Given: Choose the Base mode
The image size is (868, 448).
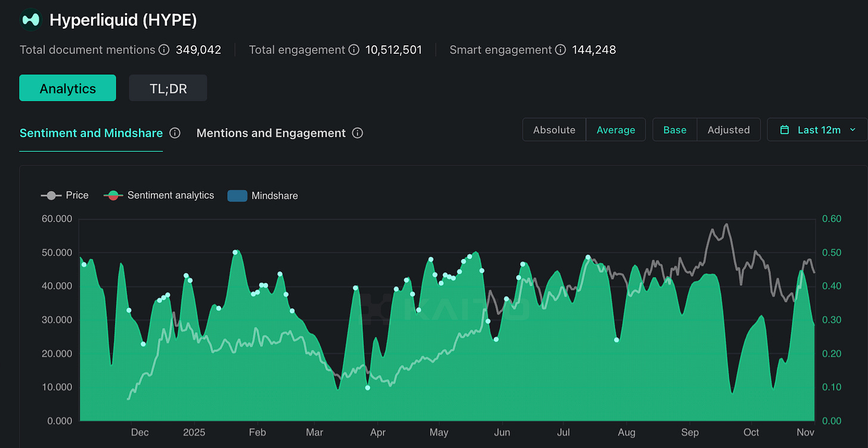Looking at the screenshot, I should 675,130.
